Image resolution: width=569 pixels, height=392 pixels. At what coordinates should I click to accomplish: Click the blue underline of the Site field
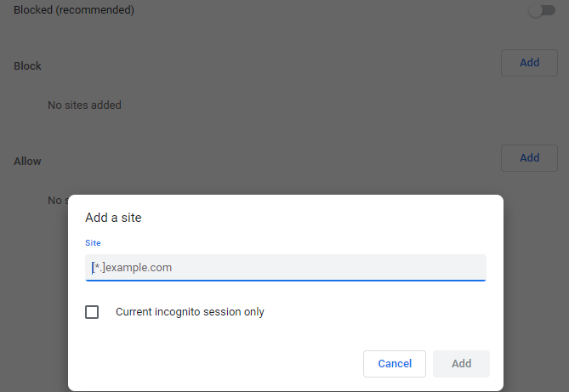click(x=285, y=281)
